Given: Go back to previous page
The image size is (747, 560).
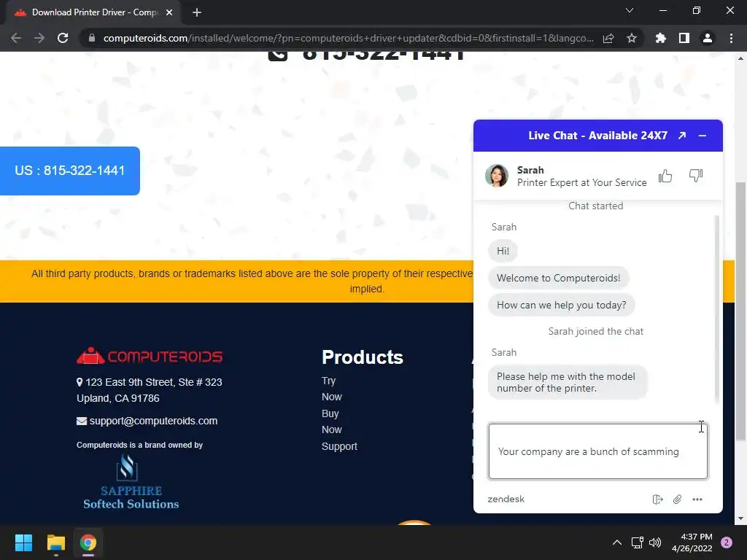Looking at the screenshot, I should (16, 38).
